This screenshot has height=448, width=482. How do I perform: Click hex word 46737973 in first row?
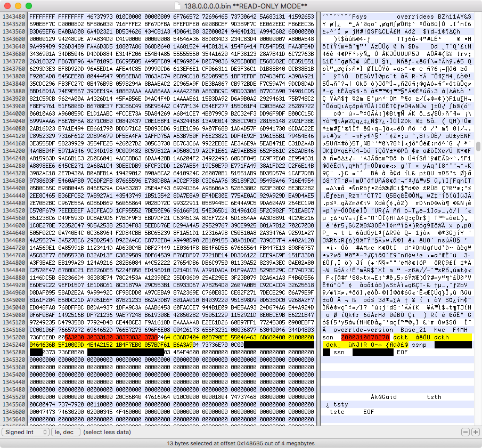[x=100, y=17]
